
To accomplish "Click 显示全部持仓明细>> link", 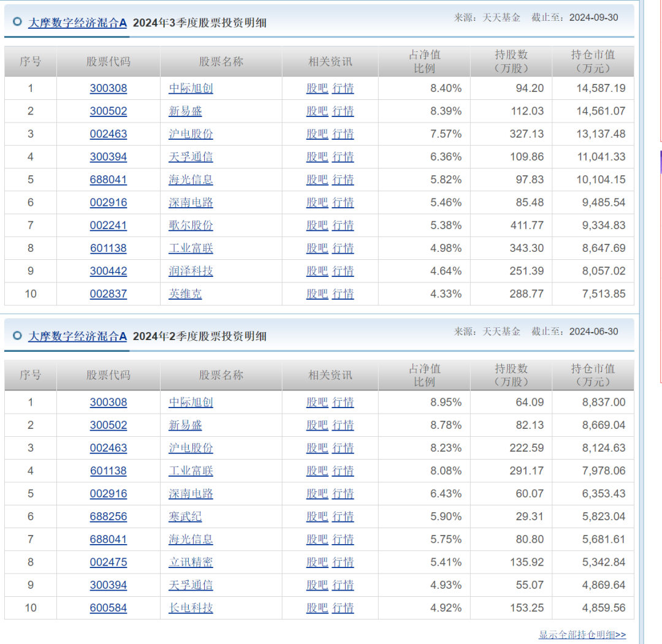I will 582,634.
